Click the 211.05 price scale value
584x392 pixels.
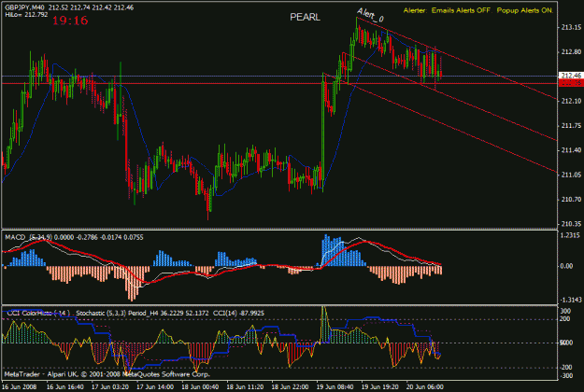coord(571,175)
